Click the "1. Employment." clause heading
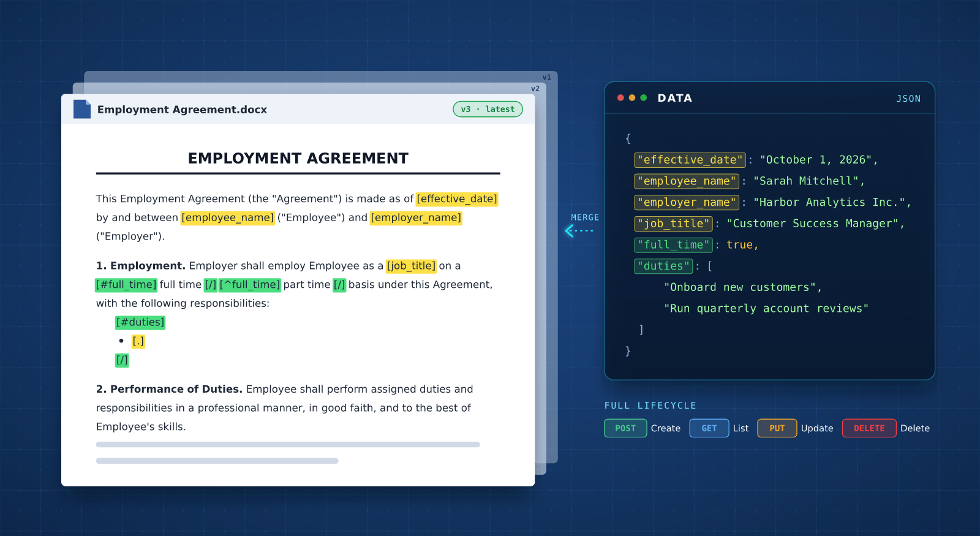Image resolution: width=980 pixels, height=536 pixels. coord(141,266)
